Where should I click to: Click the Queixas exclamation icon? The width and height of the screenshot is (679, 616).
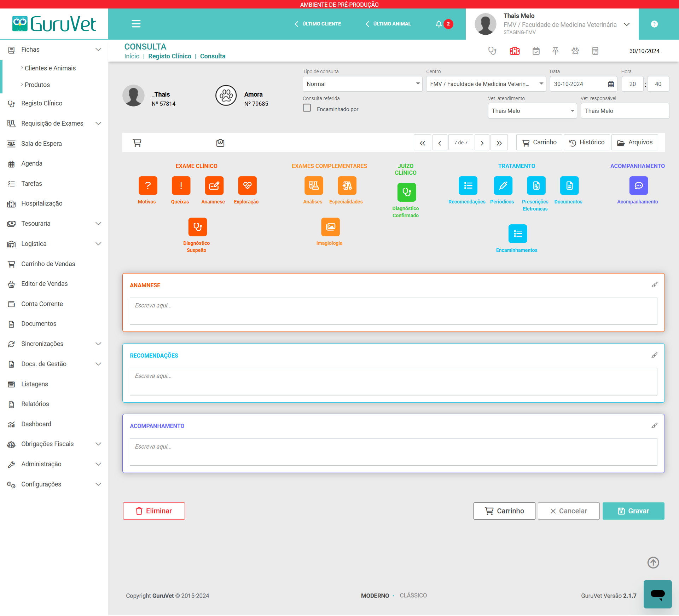[181, 185]
